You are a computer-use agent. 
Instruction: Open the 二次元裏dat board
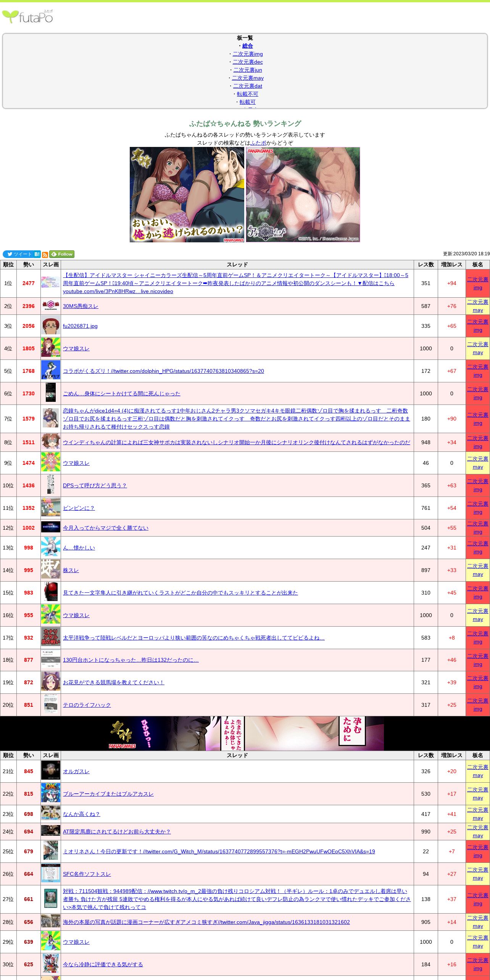[x=248, y=86]
